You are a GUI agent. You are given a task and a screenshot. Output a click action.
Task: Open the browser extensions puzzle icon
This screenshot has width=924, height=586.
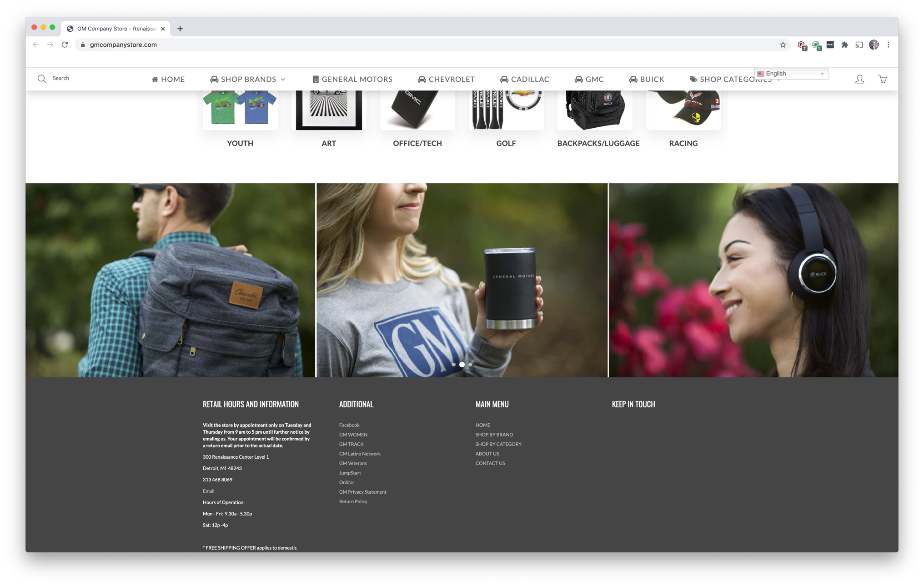(844, 45)
